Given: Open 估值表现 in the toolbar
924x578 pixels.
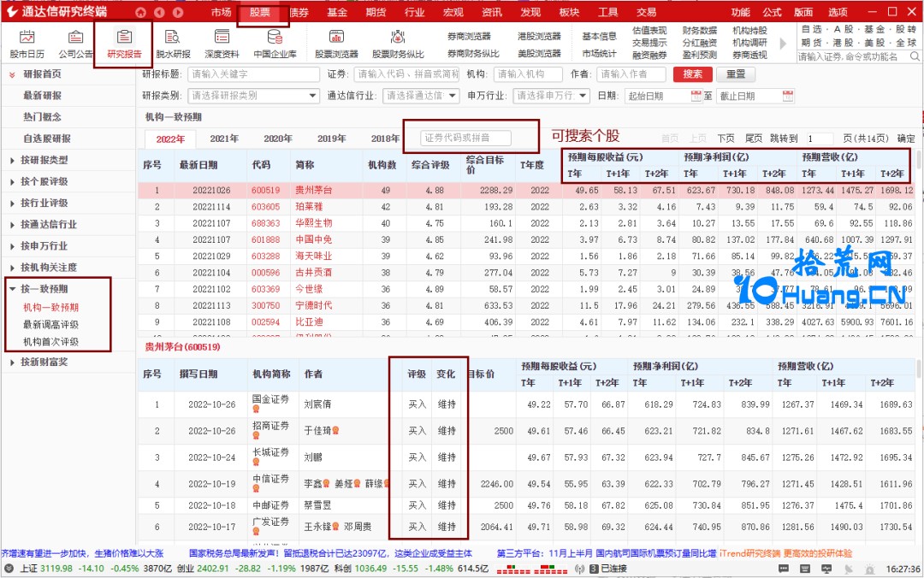Looking at the screenshot, I should pyautogui.click(x=649, y=31).
